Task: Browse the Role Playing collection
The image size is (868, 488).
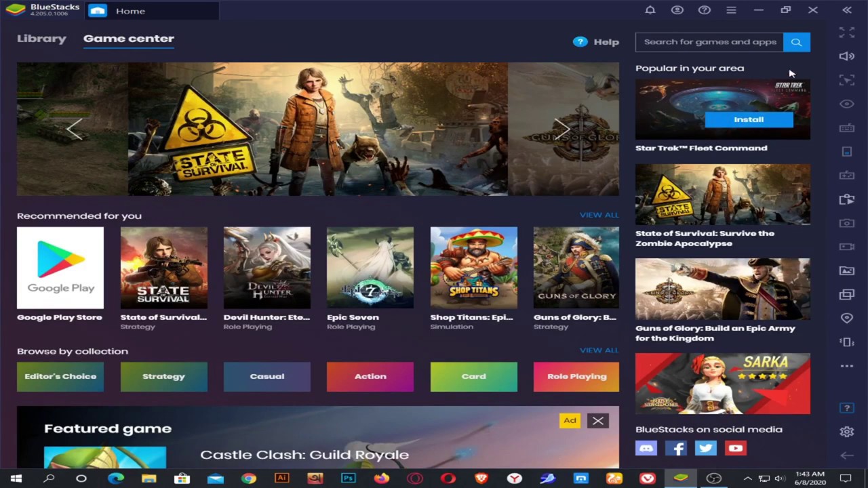Action: coord(576,376)
